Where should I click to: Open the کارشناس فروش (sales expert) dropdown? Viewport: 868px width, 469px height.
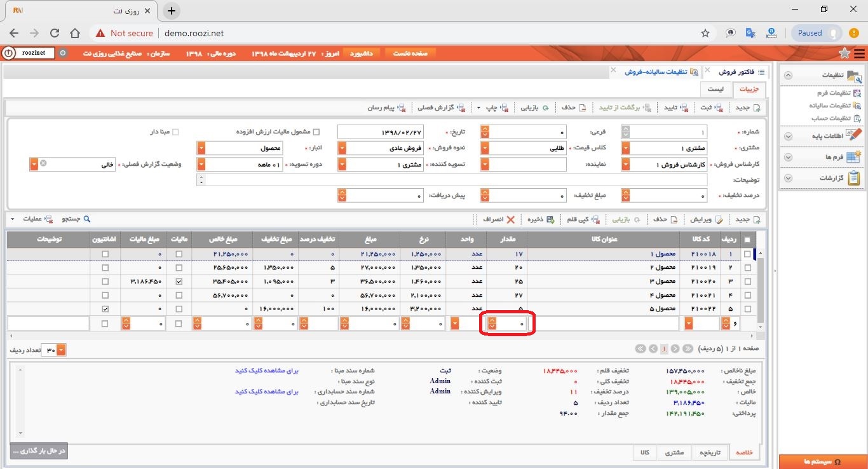coord(626,165)
